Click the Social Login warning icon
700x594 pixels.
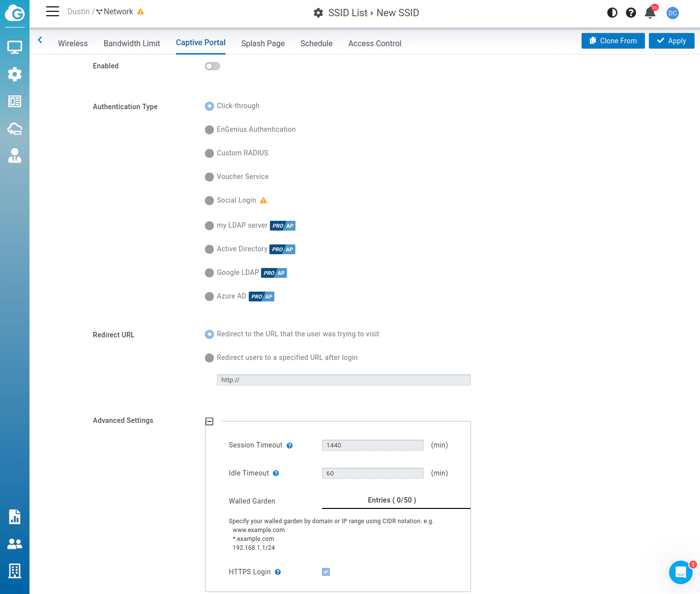click(x=263, y=200)
